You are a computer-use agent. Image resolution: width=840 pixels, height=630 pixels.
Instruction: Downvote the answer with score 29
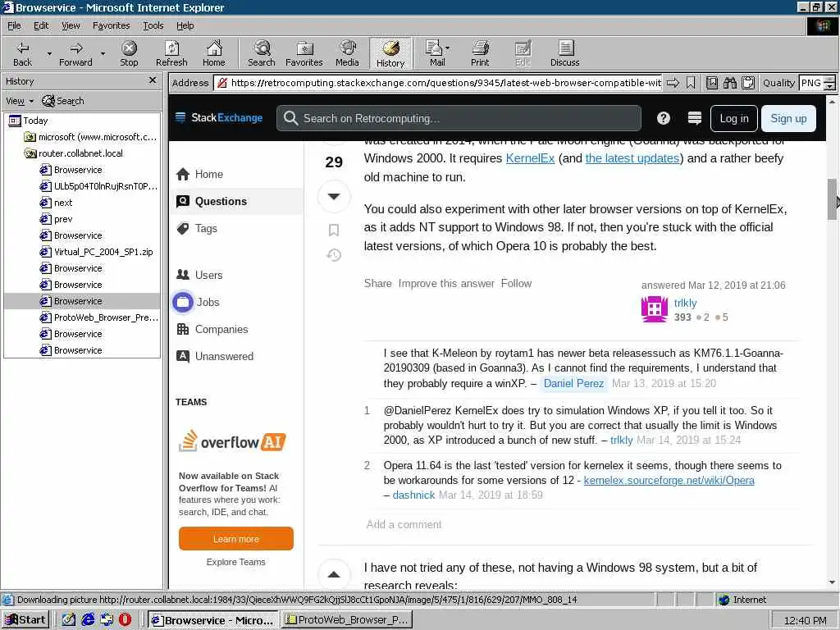pyautogui.click(x=334, y=197)
